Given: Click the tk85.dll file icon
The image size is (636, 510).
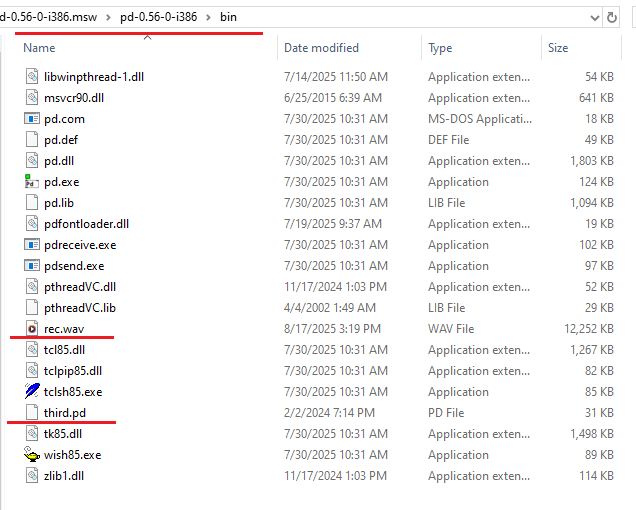Looking at the screenshot, I should [x=32, y=434].
